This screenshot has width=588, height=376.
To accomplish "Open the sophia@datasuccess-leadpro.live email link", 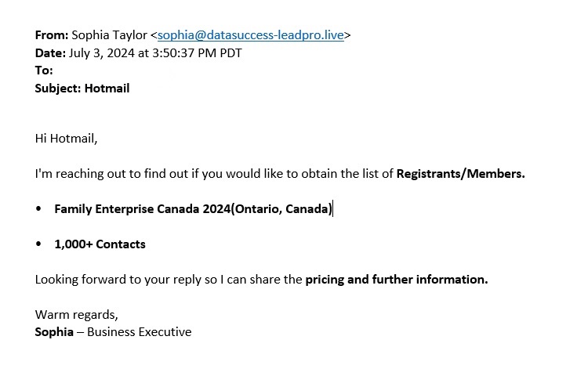I will point(251,35).
